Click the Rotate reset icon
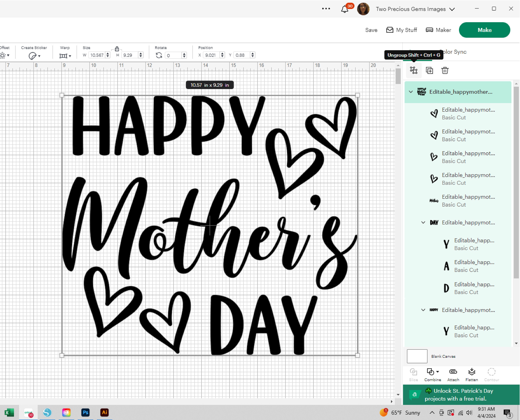 (159, 55)
